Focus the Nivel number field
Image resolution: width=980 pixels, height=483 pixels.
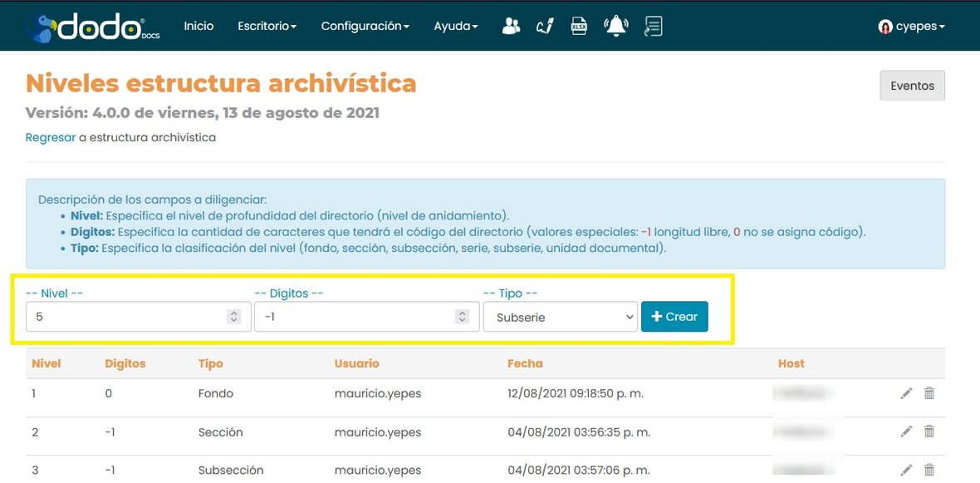pyautogui.click(x=138, y=318)
